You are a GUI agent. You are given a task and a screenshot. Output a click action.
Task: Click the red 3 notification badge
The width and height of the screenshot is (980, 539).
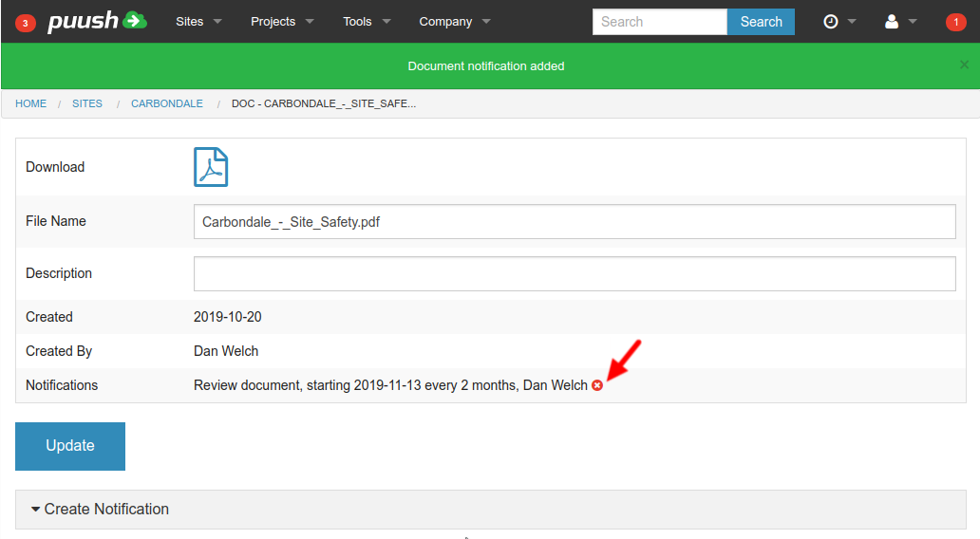pyautogui.click(x=26, y=22)
